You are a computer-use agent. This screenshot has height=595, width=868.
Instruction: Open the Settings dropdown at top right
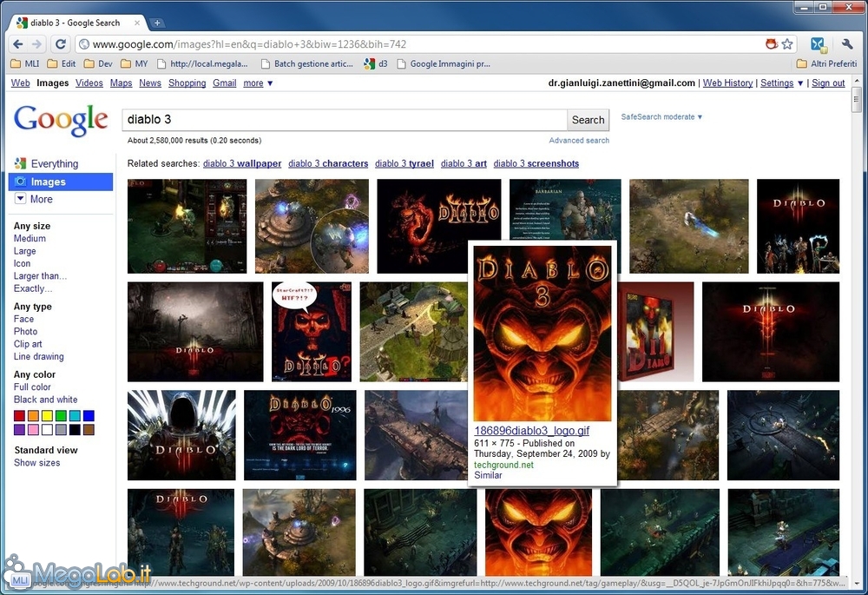click(x=780, y=83)
